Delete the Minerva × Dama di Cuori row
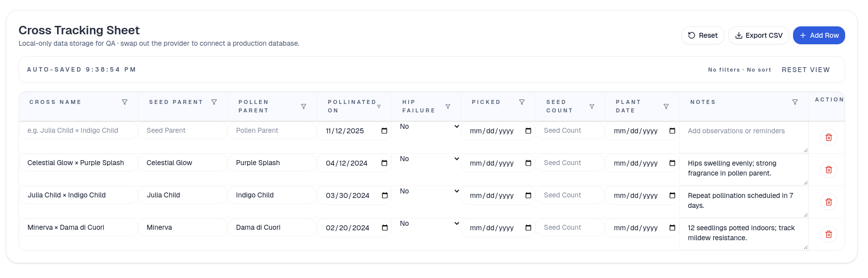The height and width of the screenshot is (278, 868). click(828, 234)
